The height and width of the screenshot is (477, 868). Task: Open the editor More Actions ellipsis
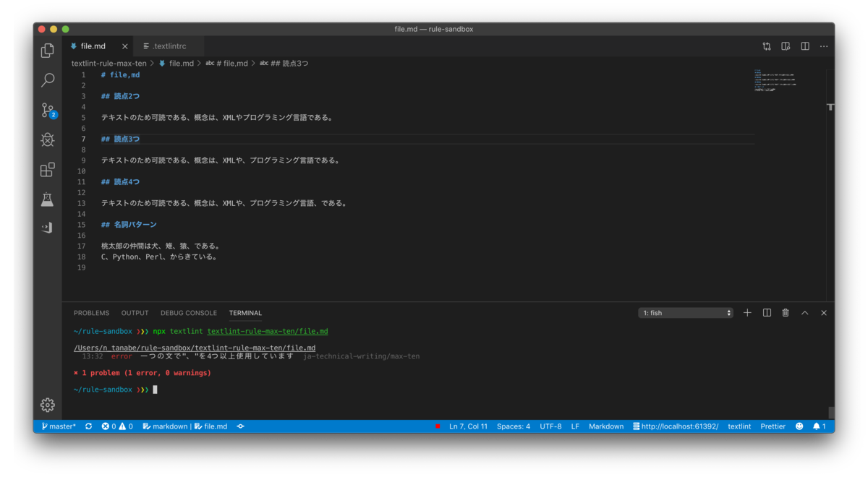tap(824, 46)
